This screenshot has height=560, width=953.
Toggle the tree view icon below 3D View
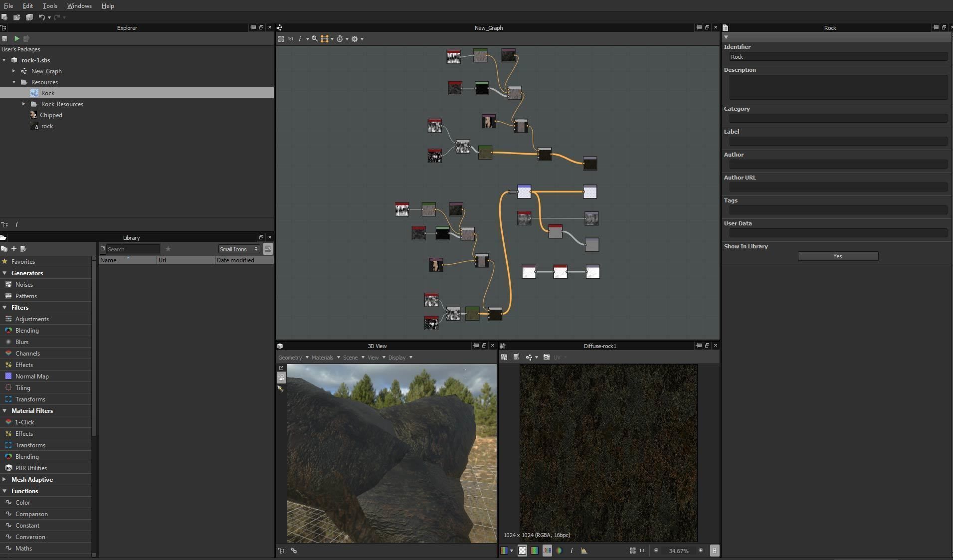click(x=281, y=551)
